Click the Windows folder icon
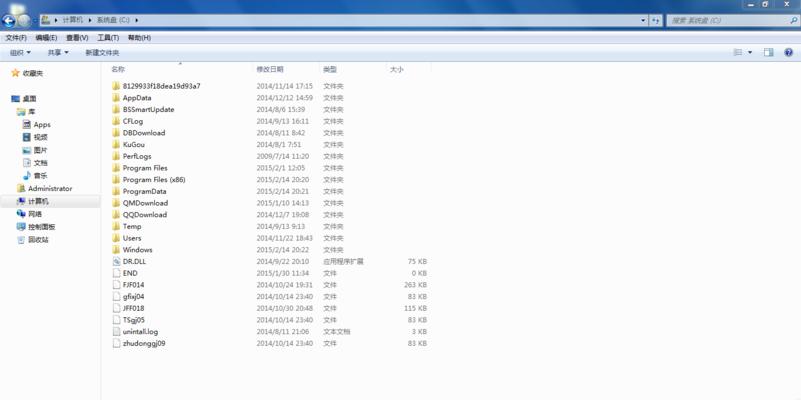Screen dimensions: 801x400 [116, 250]
